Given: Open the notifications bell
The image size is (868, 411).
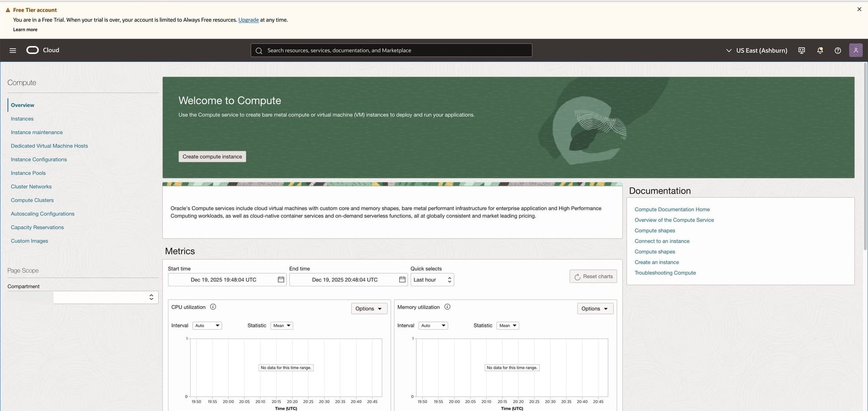Looking at the screenshot, I should pos(820,50).
